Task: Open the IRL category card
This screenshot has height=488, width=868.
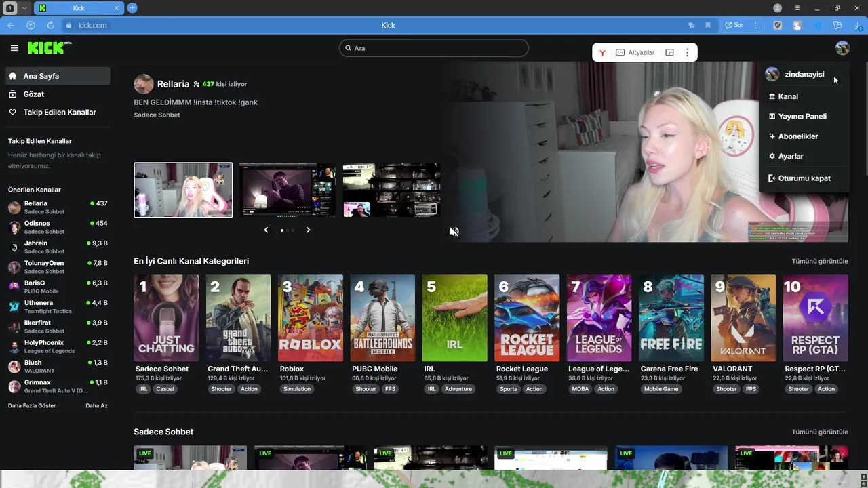Action: (454, 318)
